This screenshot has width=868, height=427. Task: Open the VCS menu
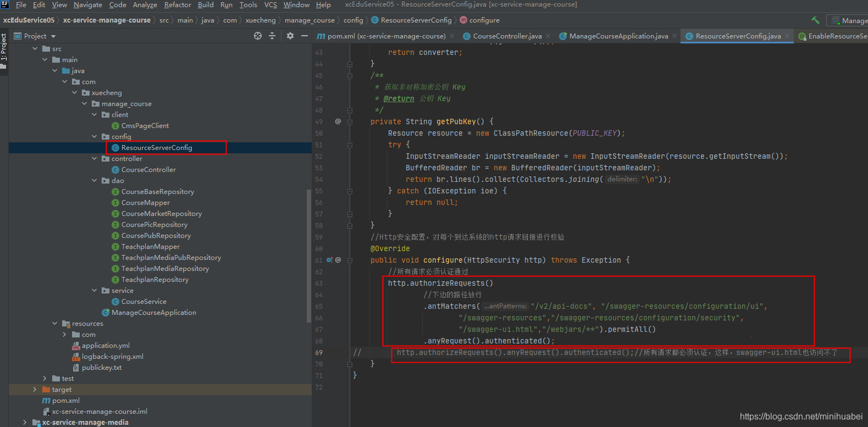click(270, 5)
